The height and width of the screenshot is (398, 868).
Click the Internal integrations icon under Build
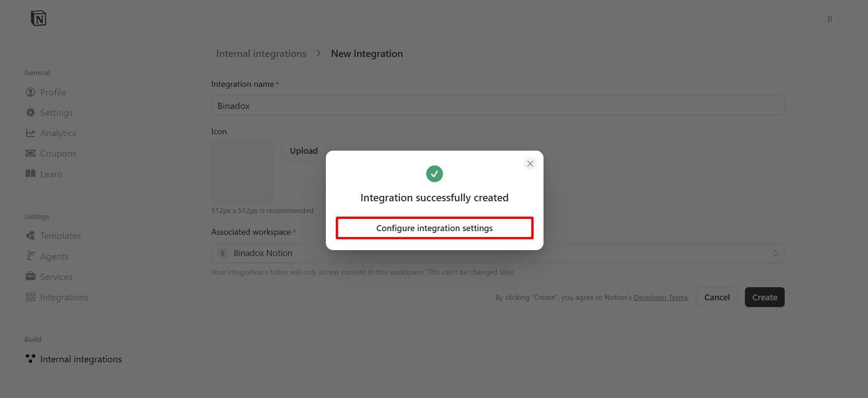[x=30, y=359]
